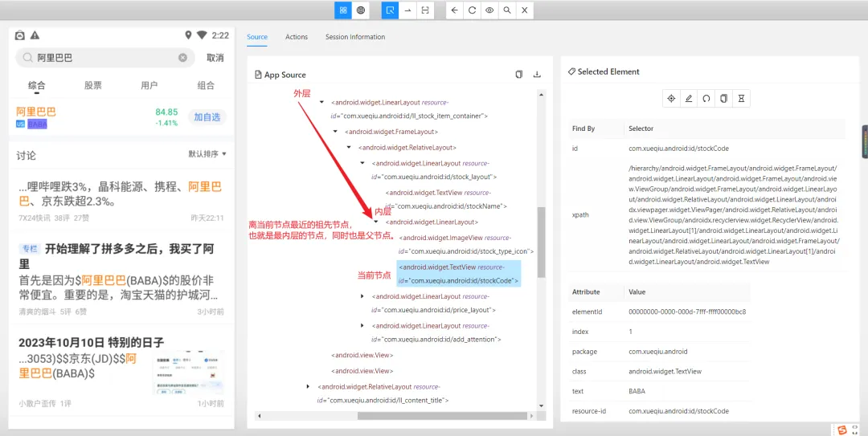
Task: Click the id selector com.xueqiu.android:id/stockCode
Action: coord(678,149)
